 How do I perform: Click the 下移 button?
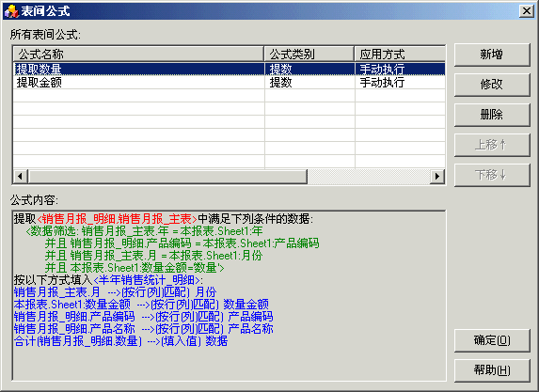[x=492, y=175]
